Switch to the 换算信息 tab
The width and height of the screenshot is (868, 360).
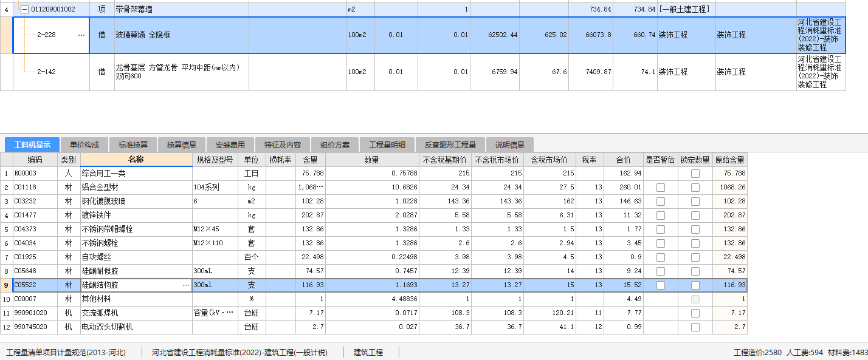click(182, 144)
